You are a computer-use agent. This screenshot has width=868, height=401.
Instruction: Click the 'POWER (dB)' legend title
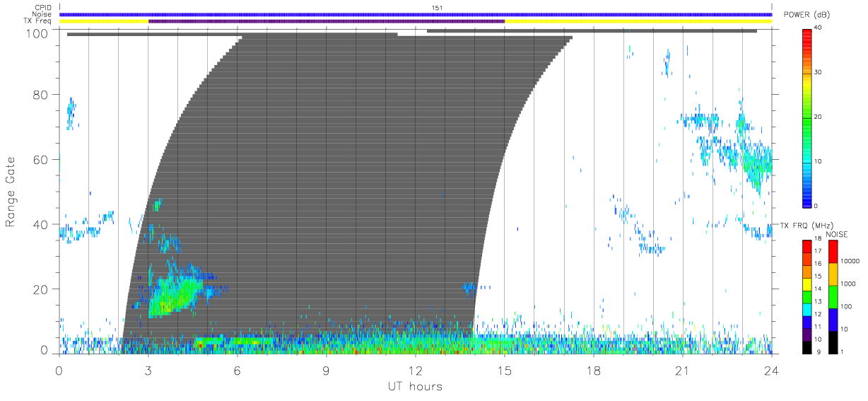coord(807,16)
